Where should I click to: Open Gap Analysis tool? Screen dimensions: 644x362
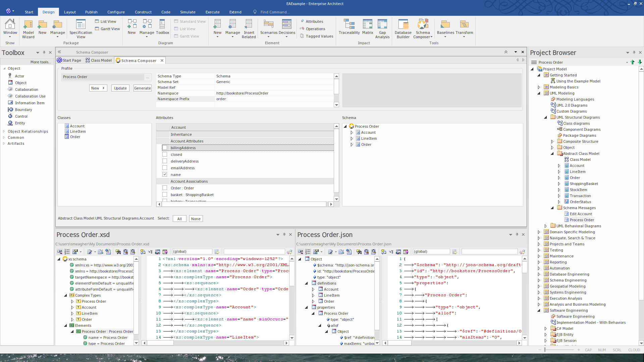click(382, 28)
